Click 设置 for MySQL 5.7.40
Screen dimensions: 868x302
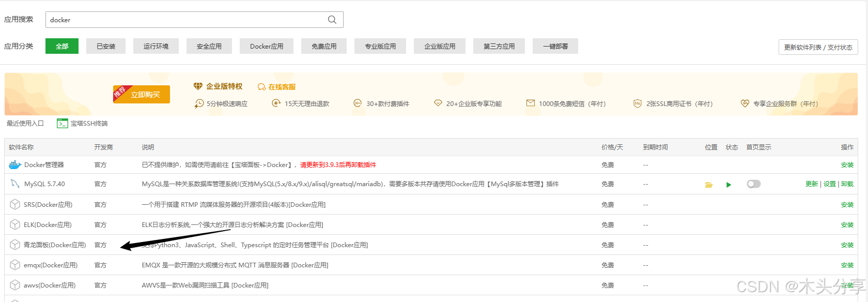(830, 184)
